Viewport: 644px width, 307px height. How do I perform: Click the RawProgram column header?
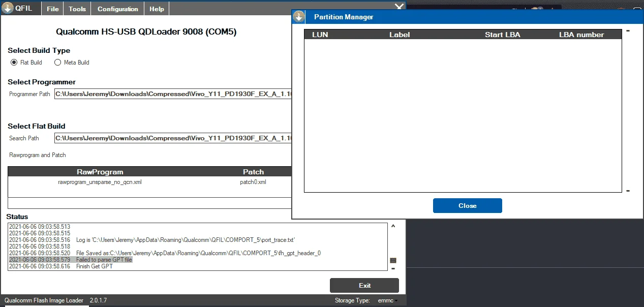click(100, 172)
